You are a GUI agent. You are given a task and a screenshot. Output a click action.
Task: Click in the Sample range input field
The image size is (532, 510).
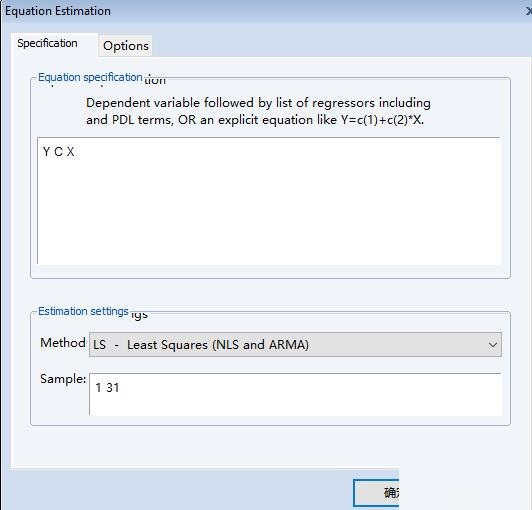click(295, 394)
